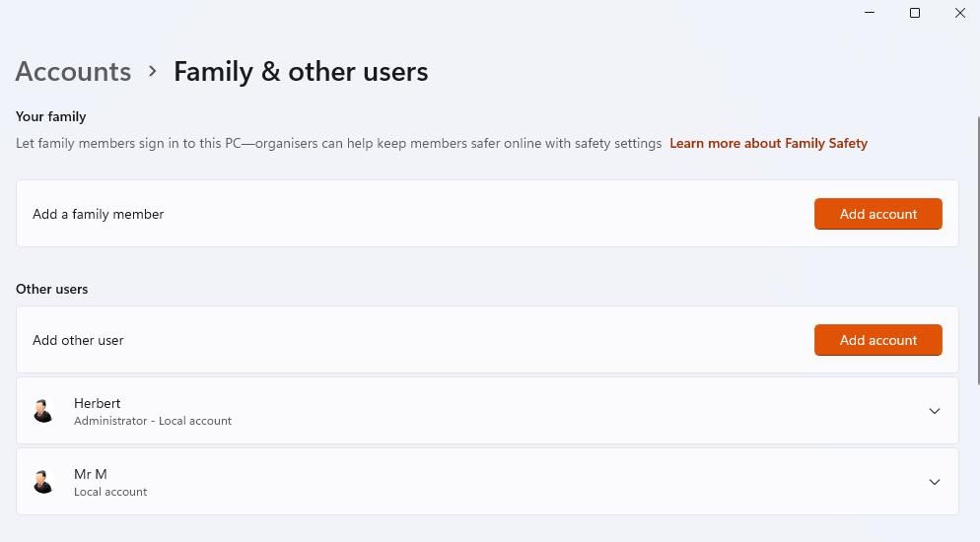This screenshot has height=542, width=980.
Task: Click the breadcrumb arrow after Accounts
Action: click(x=153, y=71)
